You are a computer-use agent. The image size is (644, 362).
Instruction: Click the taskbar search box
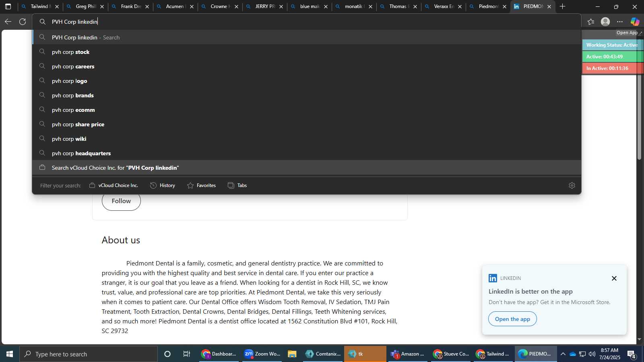[89, 354]
